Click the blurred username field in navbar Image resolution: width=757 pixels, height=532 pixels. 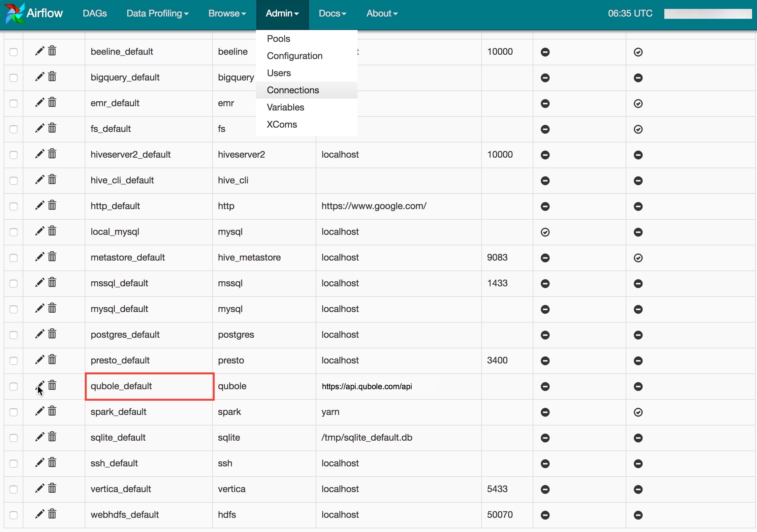coord(708,14)
